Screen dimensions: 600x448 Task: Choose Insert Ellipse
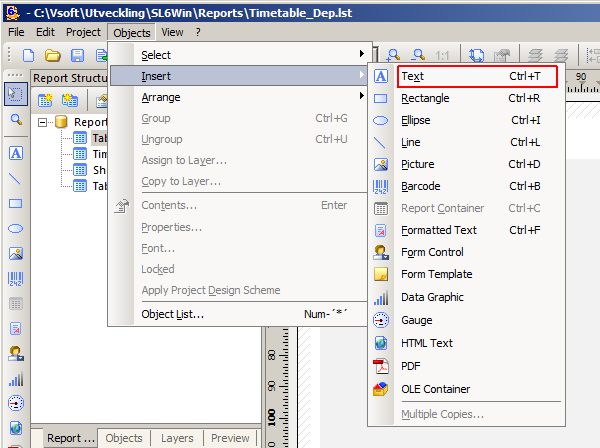466,121
